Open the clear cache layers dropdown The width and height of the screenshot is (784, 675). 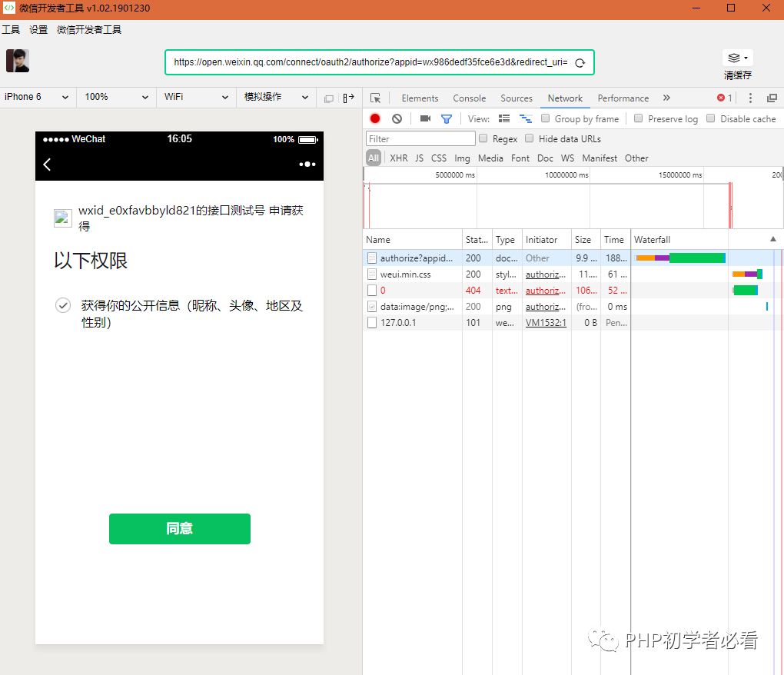point(738,58)
